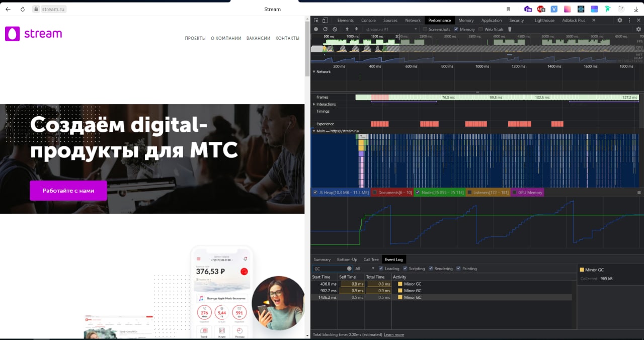
Task: Clear the performance recording with the clear icon
Action: pos(335,29)
